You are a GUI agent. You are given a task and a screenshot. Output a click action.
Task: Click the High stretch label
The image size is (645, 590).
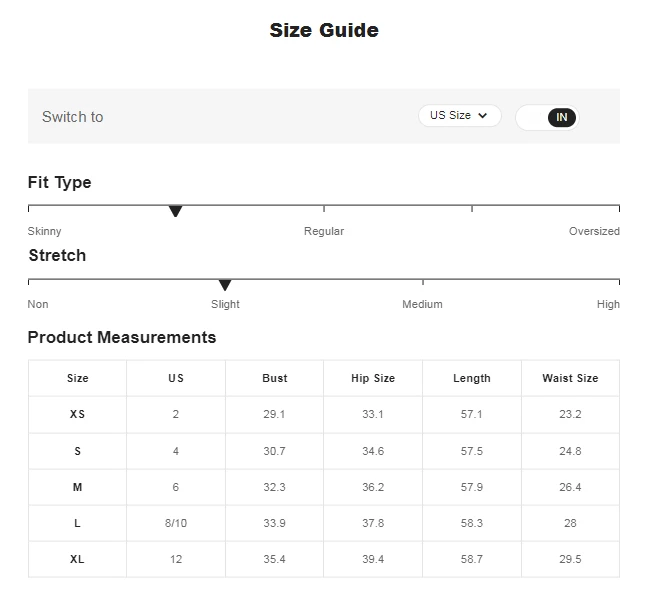(x=608, y=304)
